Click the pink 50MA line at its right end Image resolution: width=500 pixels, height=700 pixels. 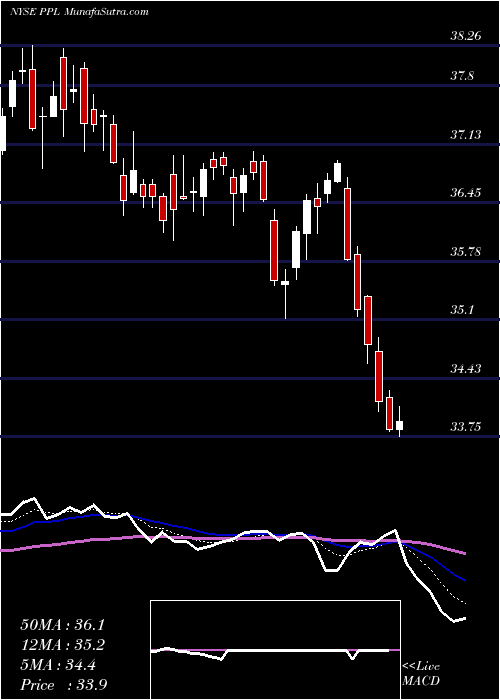[x=464, y=553]
